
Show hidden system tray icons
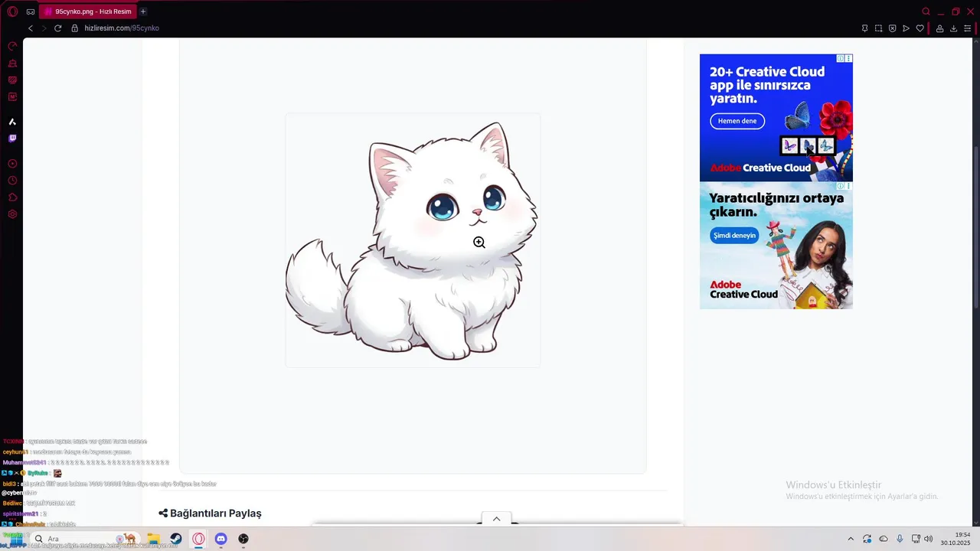click(x=851, y=539)
